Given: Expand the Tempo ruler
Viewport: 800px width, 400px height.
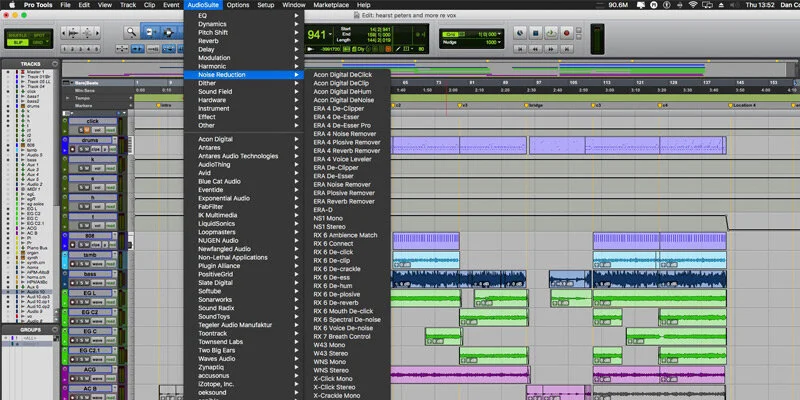Looking at the screenshot, I should pos(67,98).
